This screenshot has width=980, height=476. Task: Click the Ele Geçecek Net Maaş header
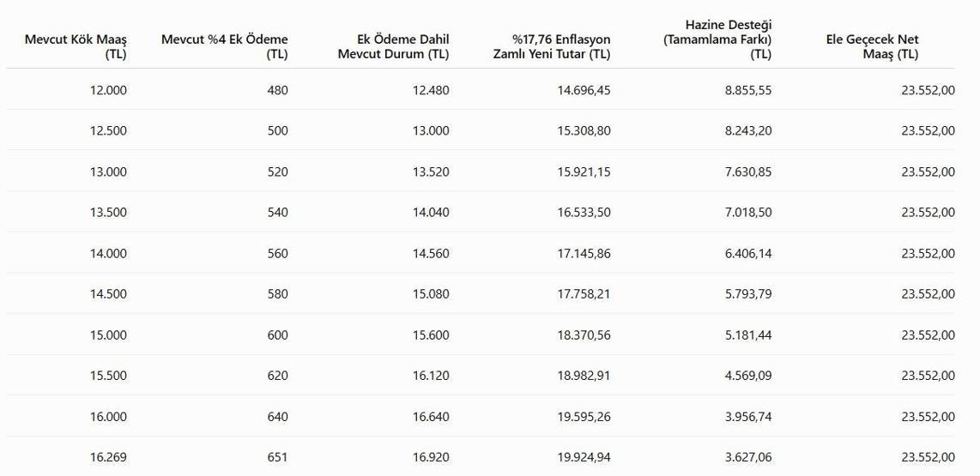click(x=872, y=47)
